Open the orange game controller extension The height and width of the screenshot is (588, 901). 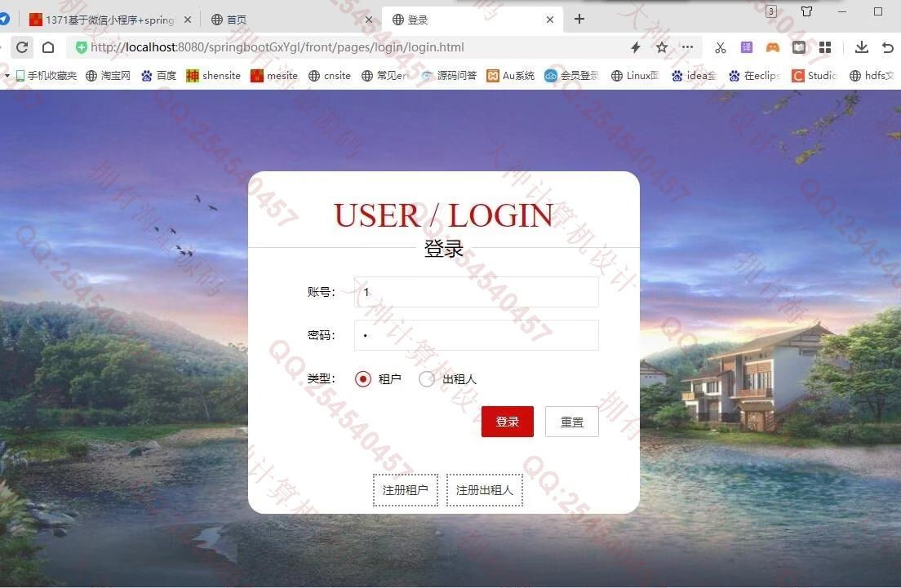tap(773, 47)
